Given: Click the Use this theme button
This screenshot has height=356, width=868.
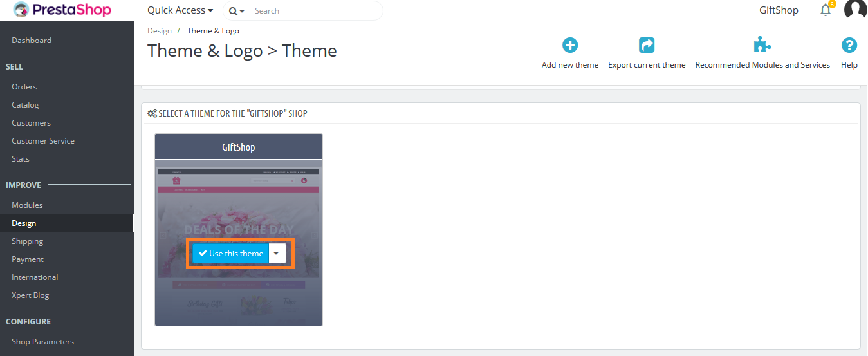Looking at the screenshot, I should (231, 253).
